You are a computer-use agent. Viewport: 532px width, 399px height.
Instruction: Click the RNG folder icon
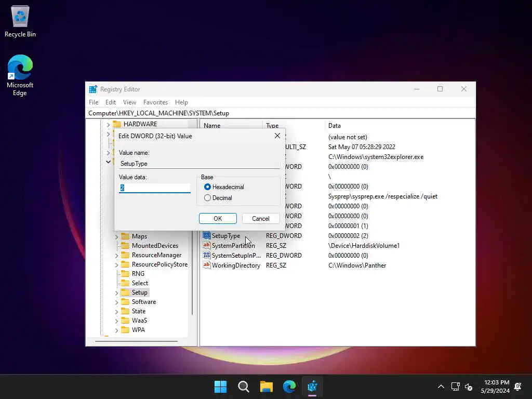point(125,273)
